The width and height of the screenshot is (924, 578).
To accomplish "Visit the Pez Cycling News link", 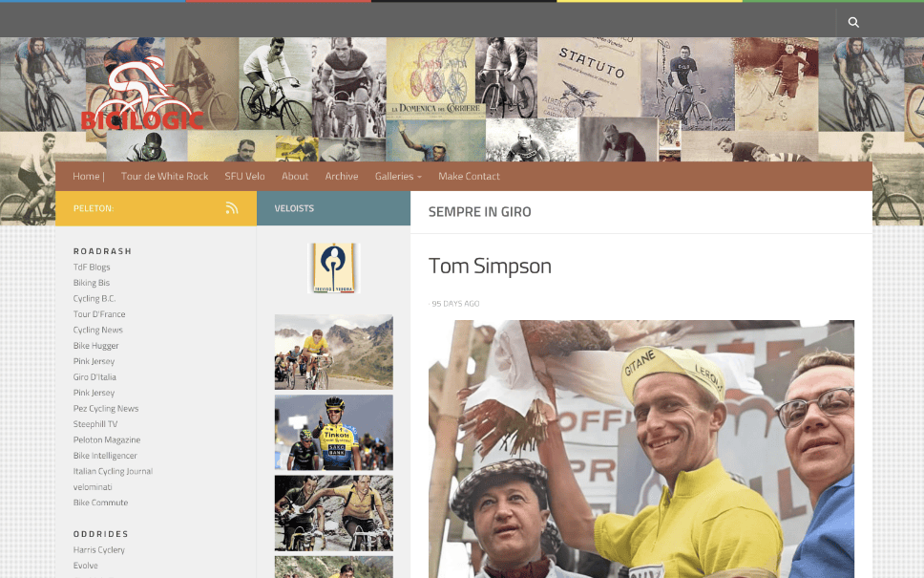I will 106,409.
